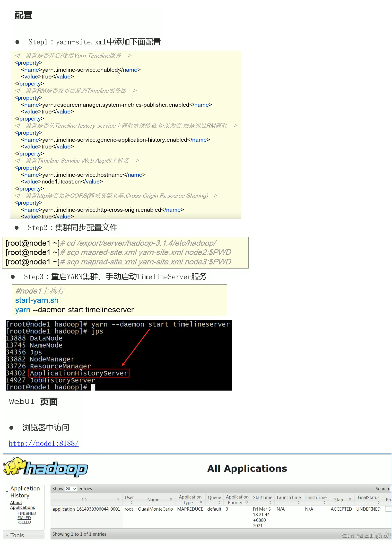Open the Show 20 entries dropdown
392x541 pixels.
point(71,489)
